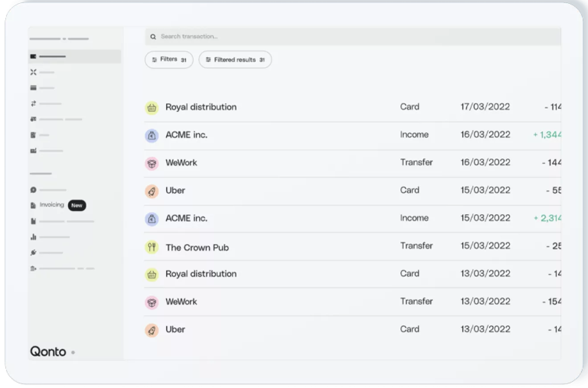Image resolution: width=588 pixels, height=388 pixels.
Task: Click the Filtered results button
Action: [x=235, y=59]
